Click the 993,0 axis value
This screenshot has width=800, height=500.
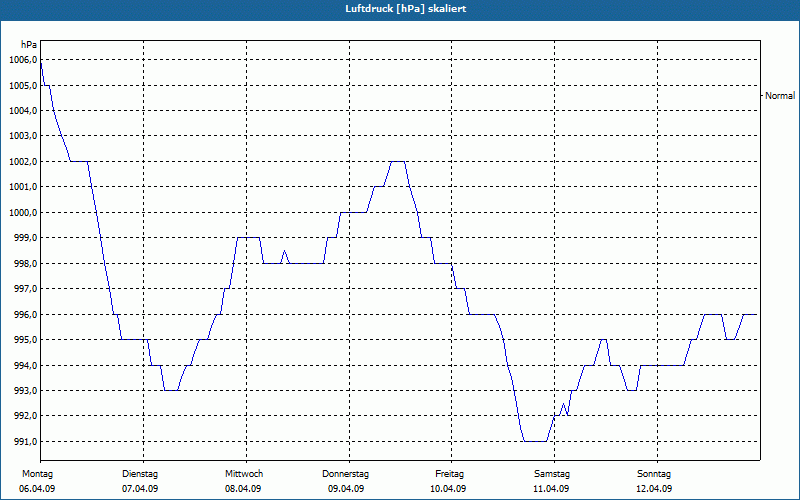tap(25, 391)
